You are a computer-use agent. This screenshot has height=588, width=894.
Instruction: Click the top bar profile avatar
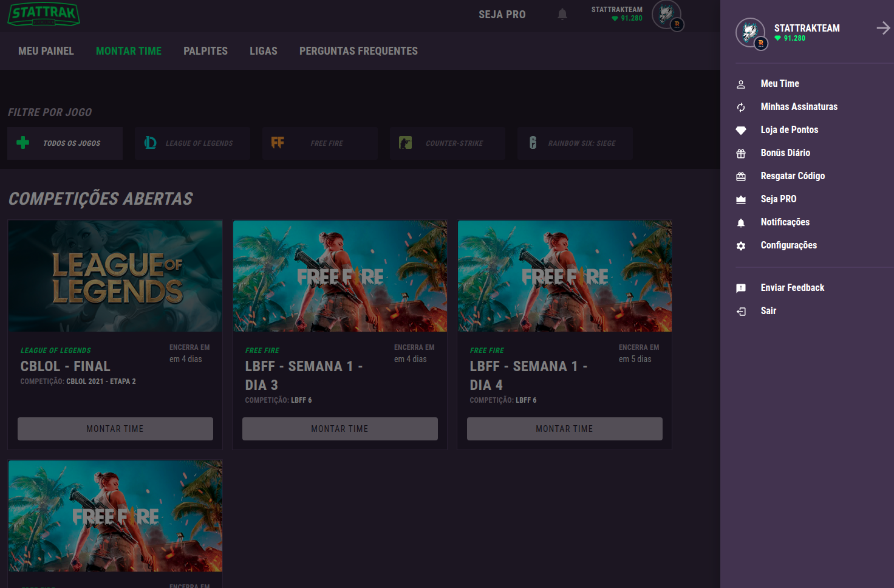[x=667, y=15]
